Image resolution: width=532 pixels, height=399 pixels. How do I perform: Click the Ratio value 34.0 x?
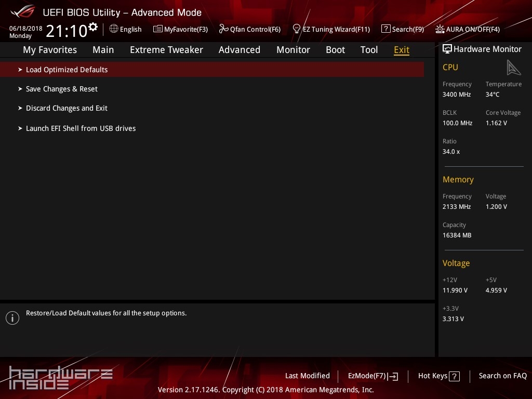click(x=451, y=152)
